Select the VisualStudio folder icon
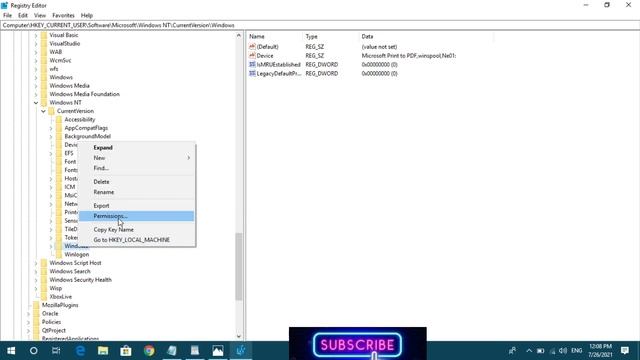 click(x=44, y=44)
